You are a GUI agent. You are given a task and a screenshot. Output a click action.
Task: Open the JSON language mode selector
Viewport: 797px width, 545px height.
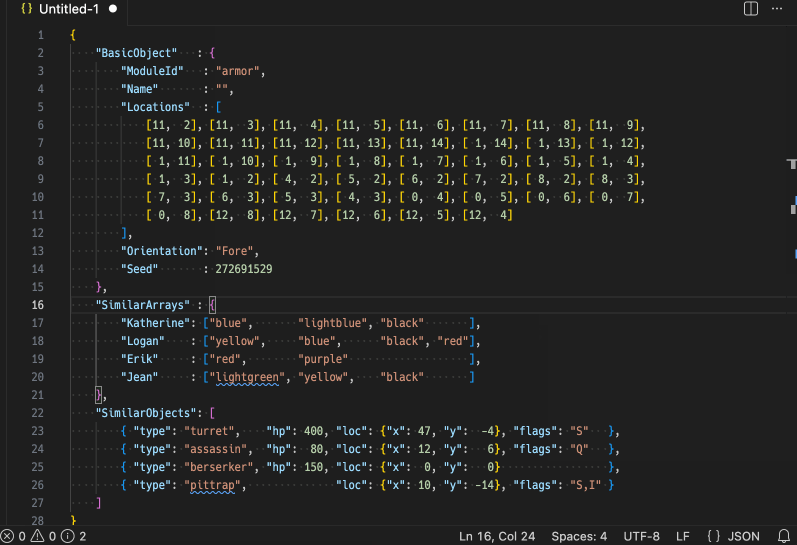tap(733, 536)
